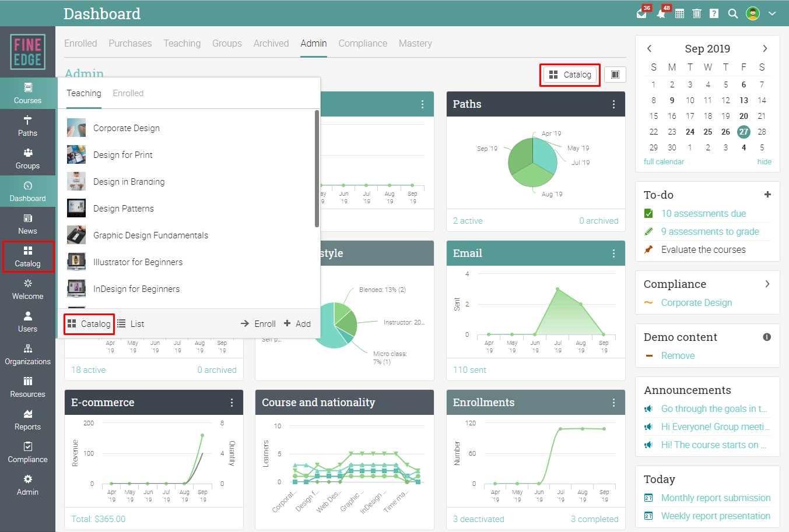Open the help question mark icon

[x=714, y=13]
